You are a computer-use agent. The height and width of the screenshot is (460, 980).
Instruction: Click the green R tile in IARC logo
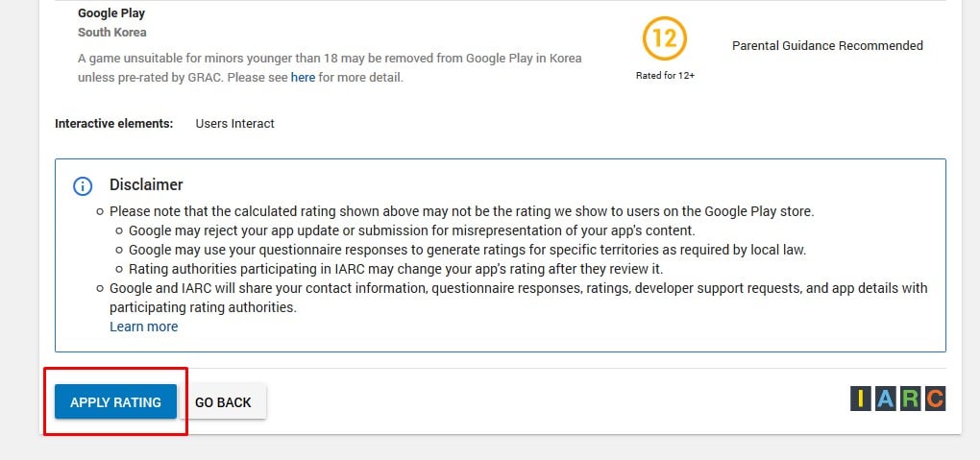point(909,399)
